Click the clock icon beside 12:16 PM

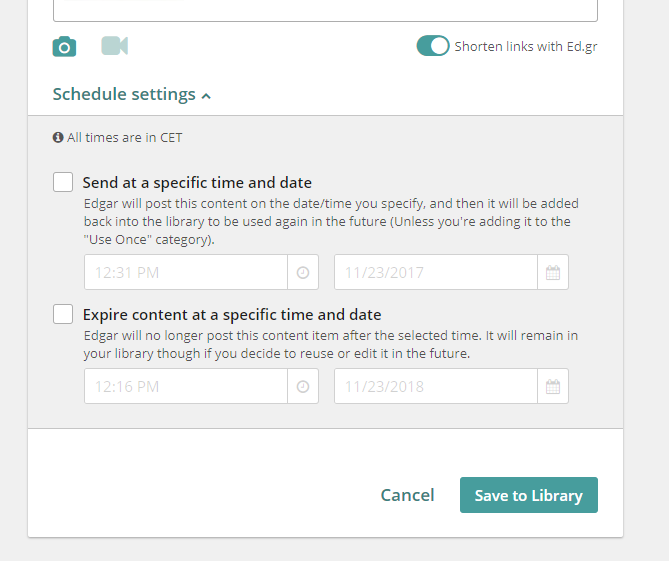point(303,387)
